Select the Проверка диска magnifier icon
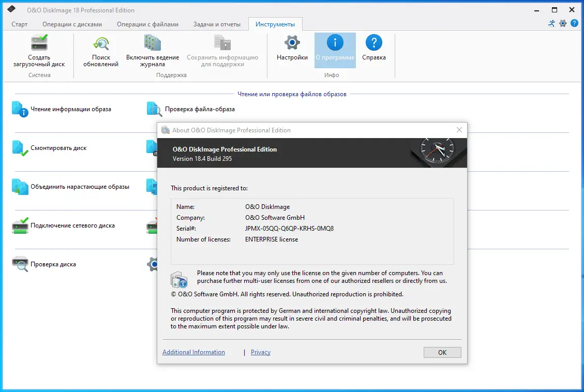This screenshot has height=392, width=584. tap(20, 264)
